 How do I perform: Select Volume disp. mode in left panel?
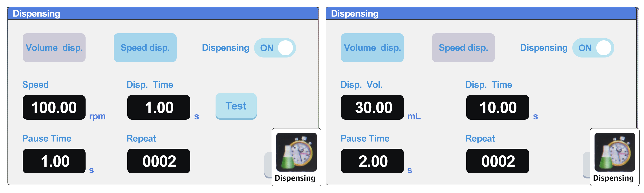[x=54, y=48]
